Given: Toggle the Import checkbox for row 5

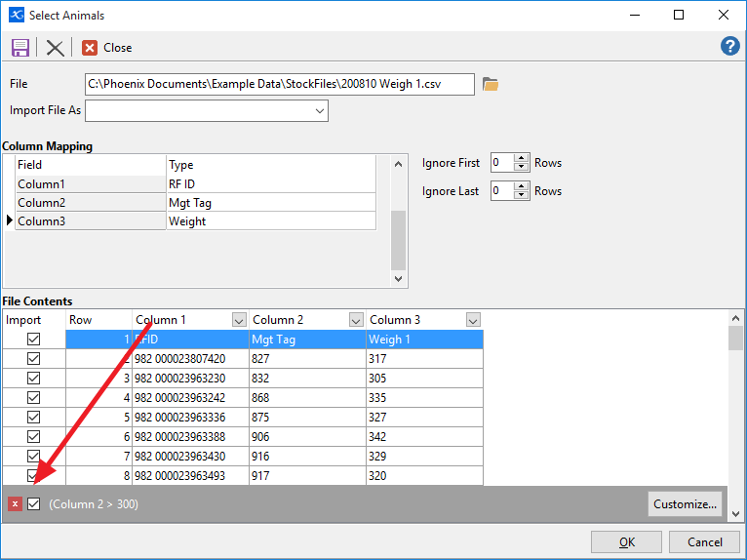Looking at the screenshot, I should [33, 418].
